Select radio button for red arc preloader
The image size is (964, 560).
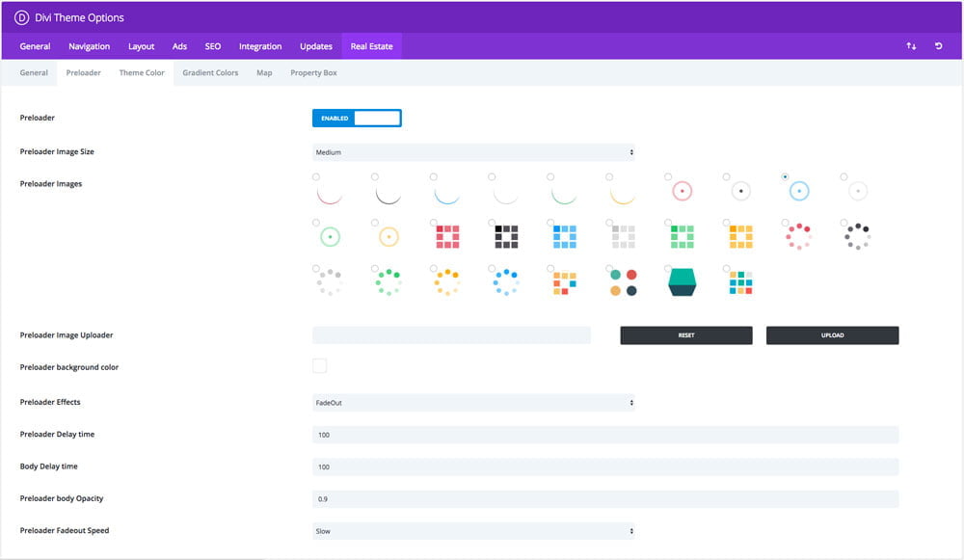click(x=316, y=177)
